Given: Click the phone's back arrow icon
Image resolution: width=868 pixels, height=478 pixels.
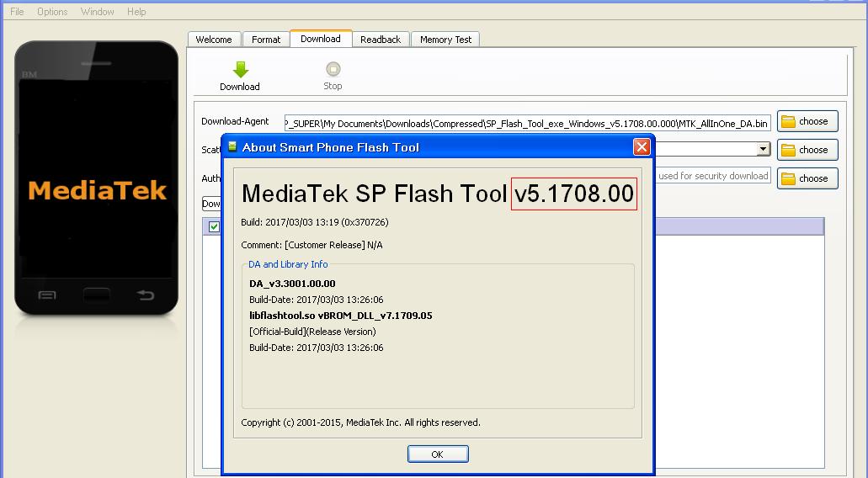Looking at the screenshot, I should (146, 295).
